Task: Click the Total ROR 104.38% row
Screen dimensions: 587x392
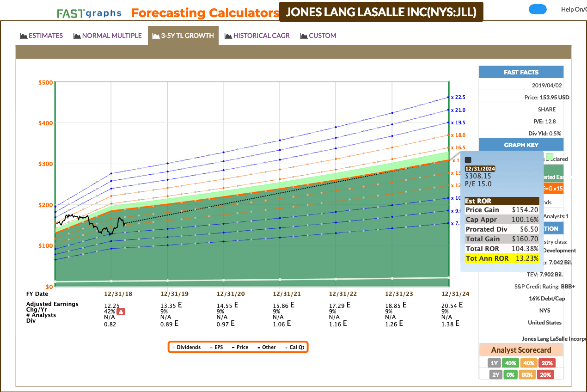Action: point(502,249)
